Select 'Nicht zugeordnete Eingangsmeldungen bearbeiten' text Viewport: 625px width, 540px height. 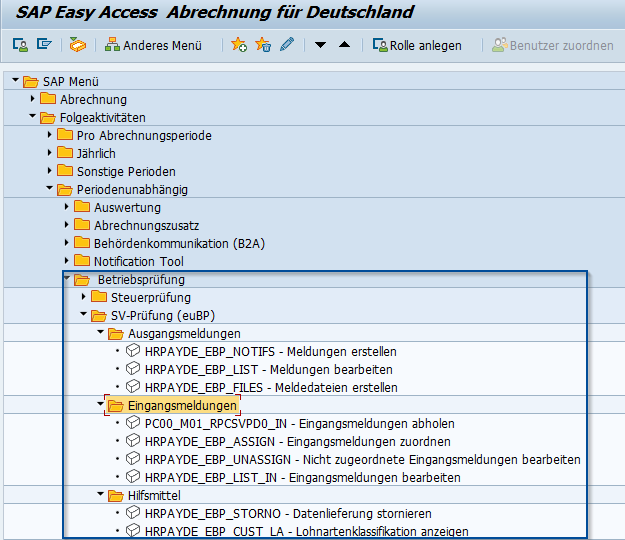[x=442, y=459]
